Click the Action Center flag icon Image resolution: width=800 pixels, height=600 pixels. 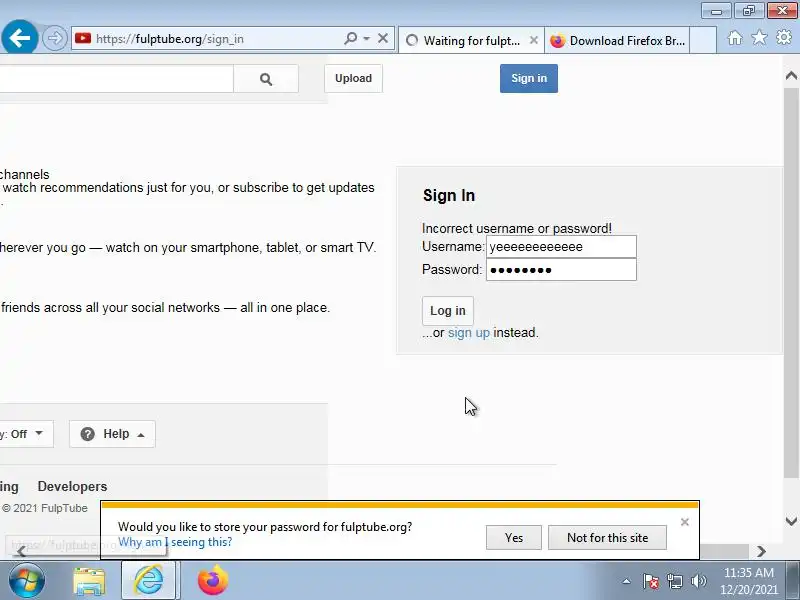pyautogui.click(x=650, y=581)
